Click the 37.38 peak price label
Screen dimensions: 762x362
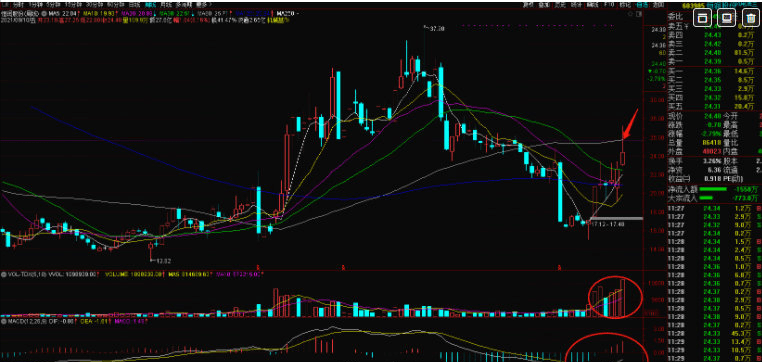click(437, 29)
